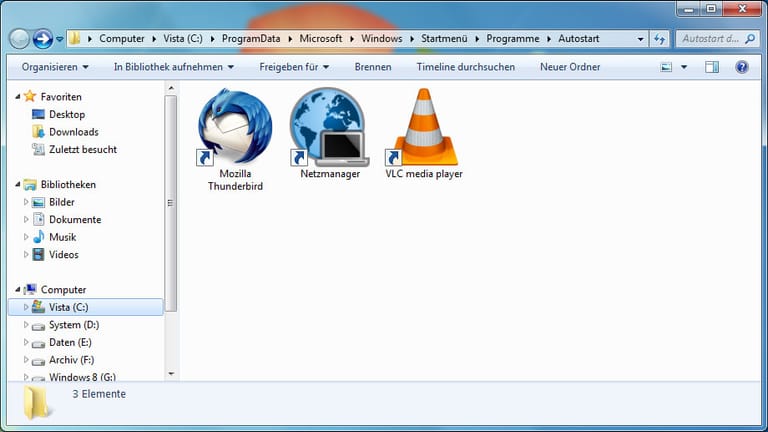Expand the Dokumente library
768x432 pixels.
tap(26, 219)
